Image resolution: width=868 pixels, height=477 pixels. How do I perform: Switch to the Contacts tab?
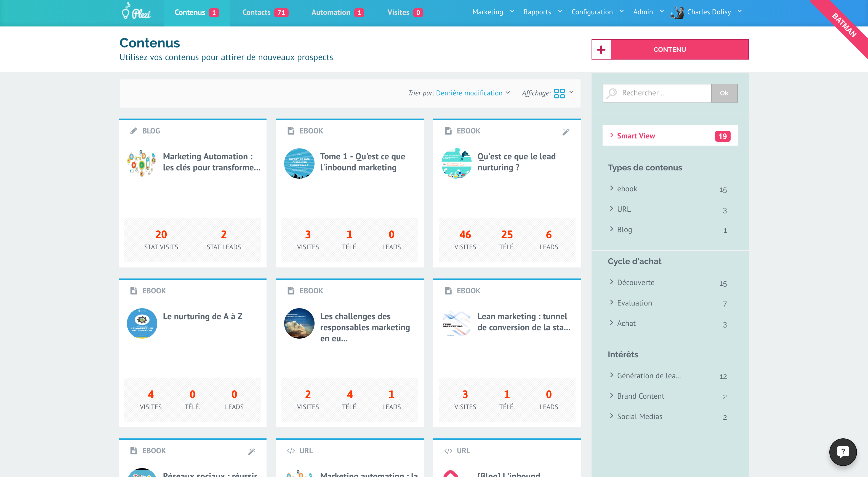(265, 13)
